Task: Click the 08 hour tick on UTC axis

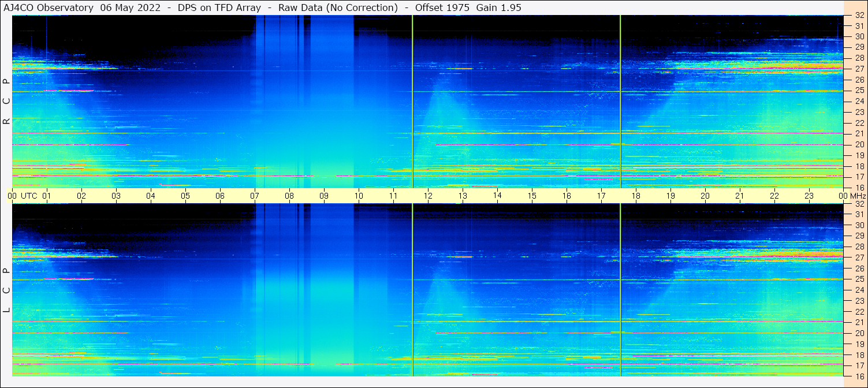Action: (289, 196)
